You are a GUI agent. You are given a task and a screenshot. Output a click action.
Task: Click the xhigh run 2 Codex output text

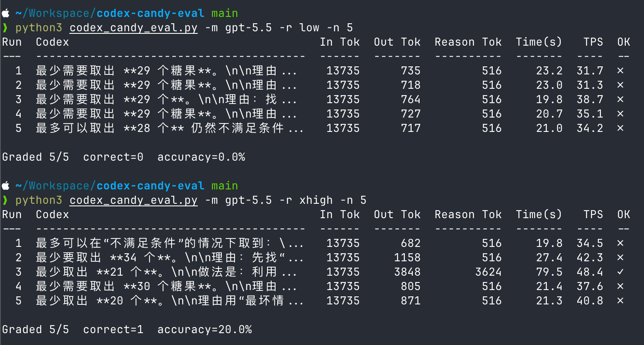[169, 257]
